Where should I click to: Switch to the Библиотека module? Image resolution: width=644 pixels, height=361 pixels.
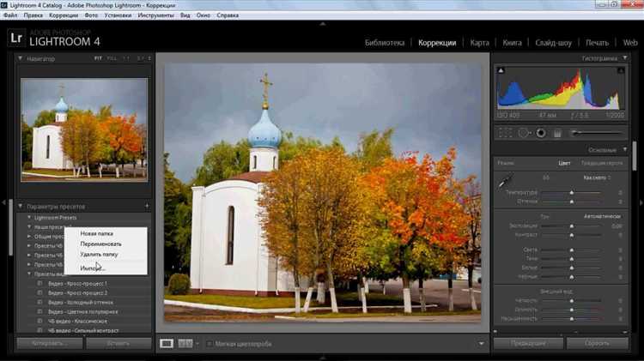tap(385, 43)
